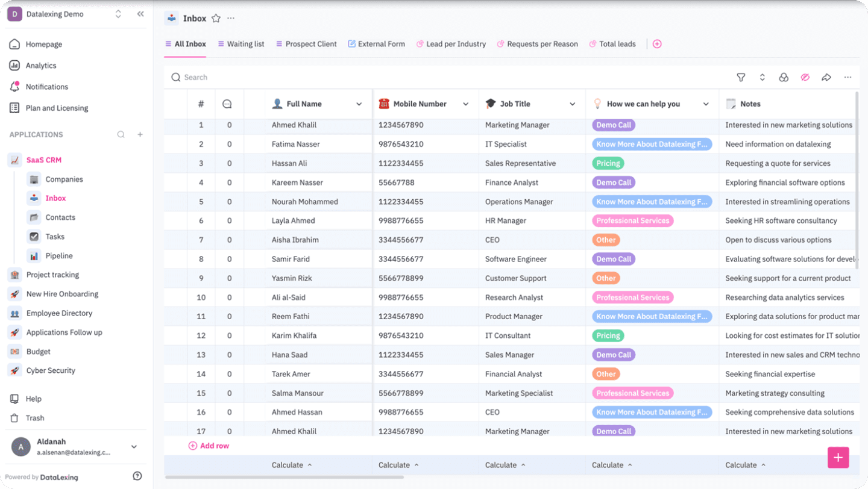This screenshot has height=489, width=868.
Task: Open Mobile Number column dropdown
Action: pos(465,104)
